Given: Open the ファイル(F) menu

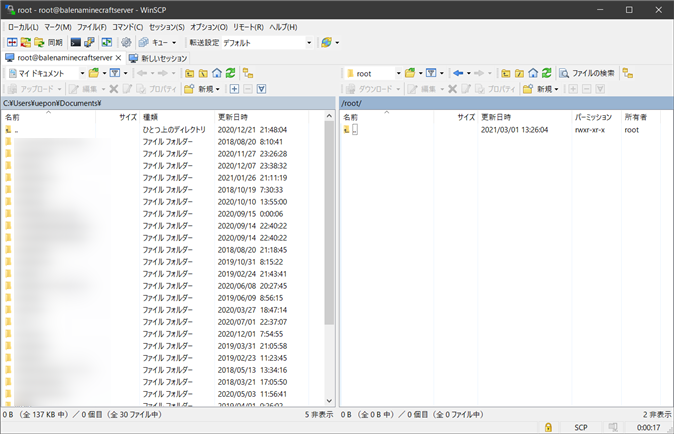Looking at the screenshot, I should tap(92, 27).
